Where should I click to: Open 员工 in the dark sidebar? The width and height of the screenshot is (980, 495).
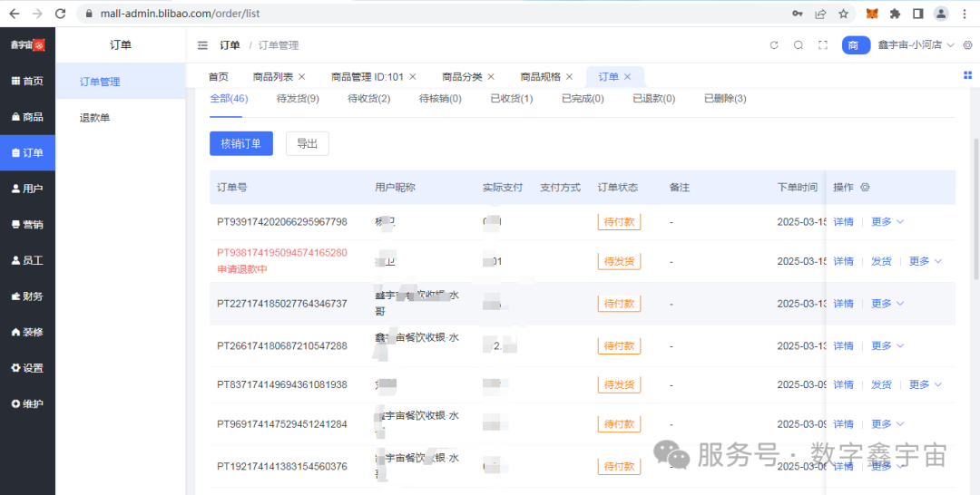27,260
